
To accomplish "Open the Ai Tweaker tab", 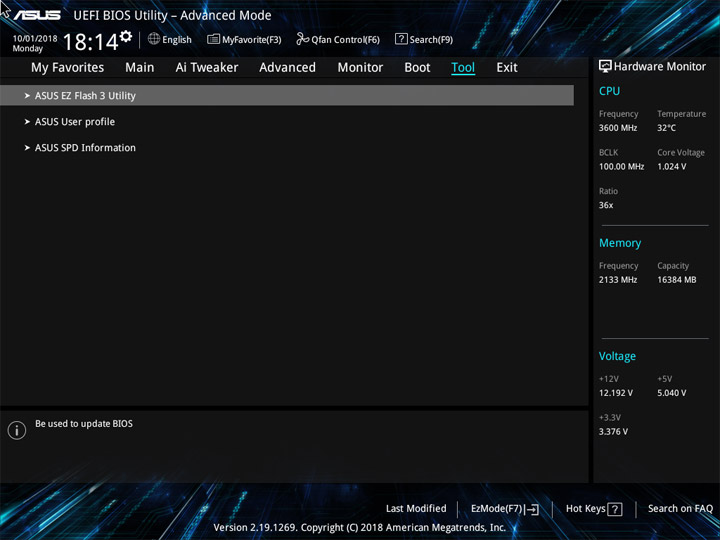I will 207,68.
